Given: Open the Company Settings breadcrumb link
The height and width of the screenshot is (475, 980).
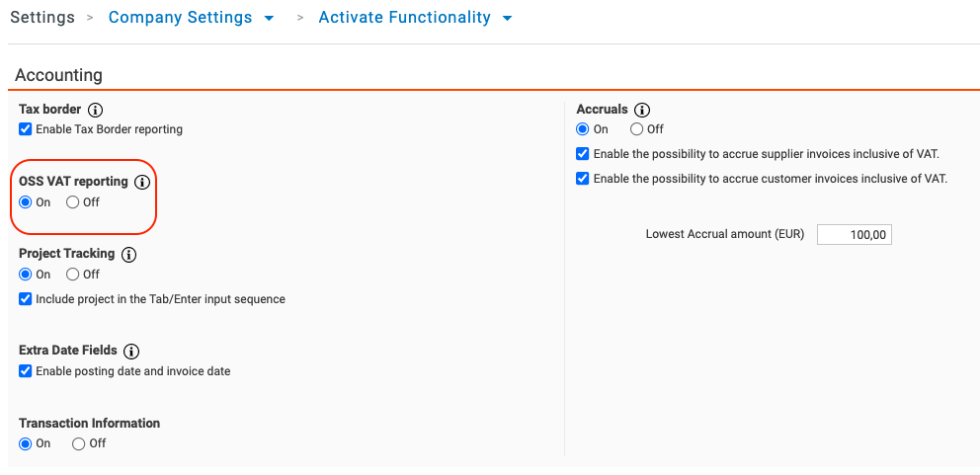Looking at the screenshot, I should pos(180,18).
